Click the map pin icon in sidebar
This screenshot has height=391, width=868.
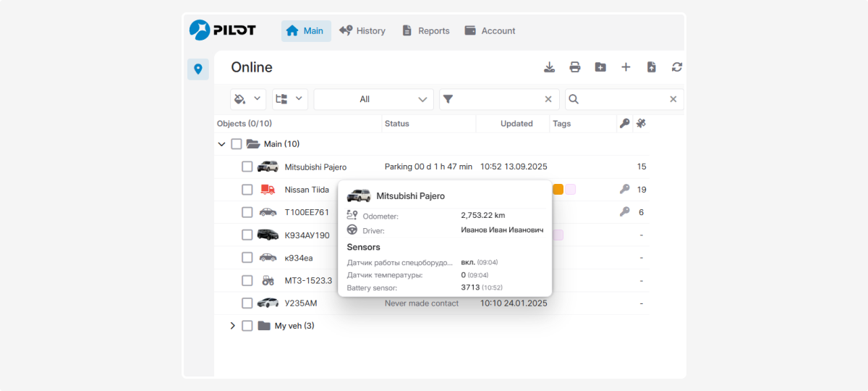[x=198, y=69]
